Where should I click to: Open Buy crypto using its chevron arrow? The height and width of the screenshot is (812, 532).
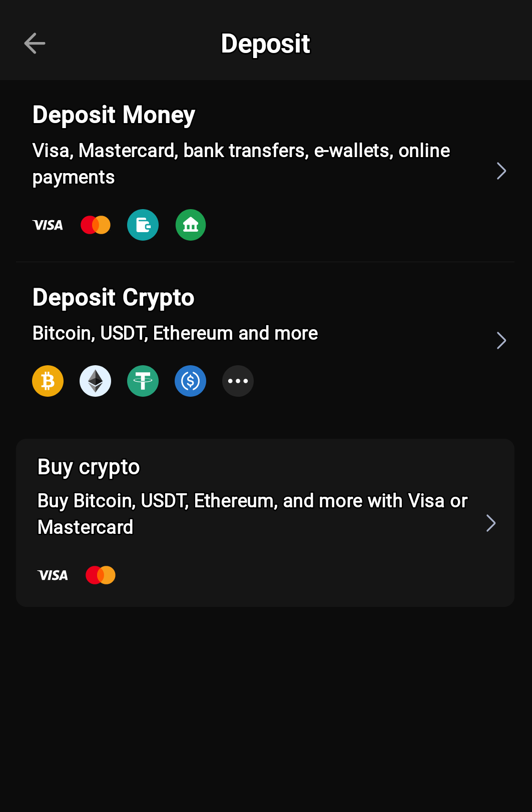(491, 523)
